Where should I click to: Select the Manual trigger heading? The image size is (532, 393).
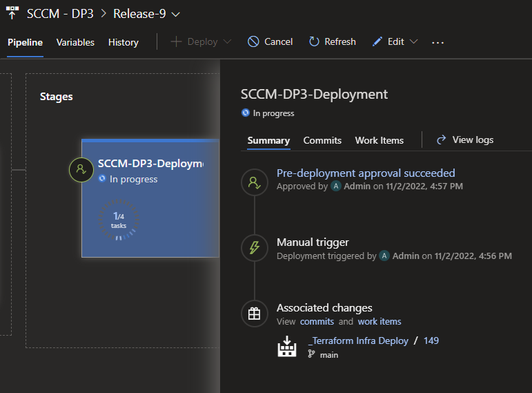pyautogui.click(x=313, y=242)
